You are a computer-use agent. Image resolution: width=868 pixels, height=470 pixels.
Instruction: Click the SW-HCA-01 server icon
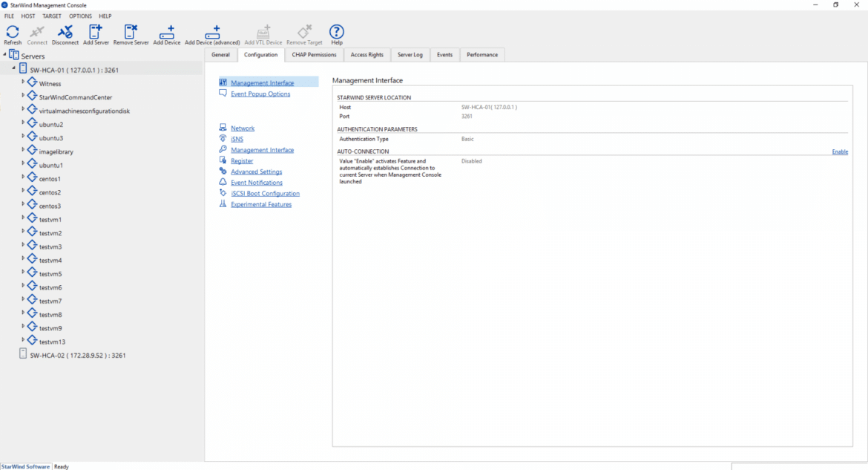(x=23, y=69)
